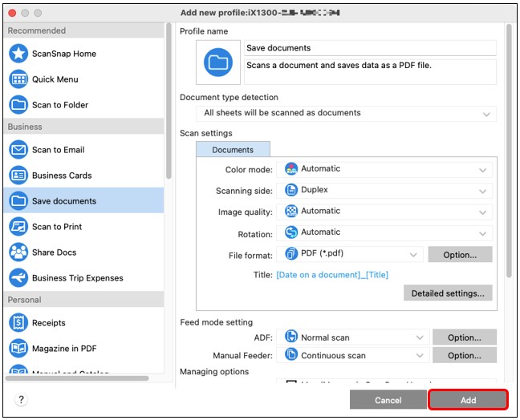Open the Color mode dropdown
The image size is (520, 420).
pyautogui.click(x=384, y=169)
